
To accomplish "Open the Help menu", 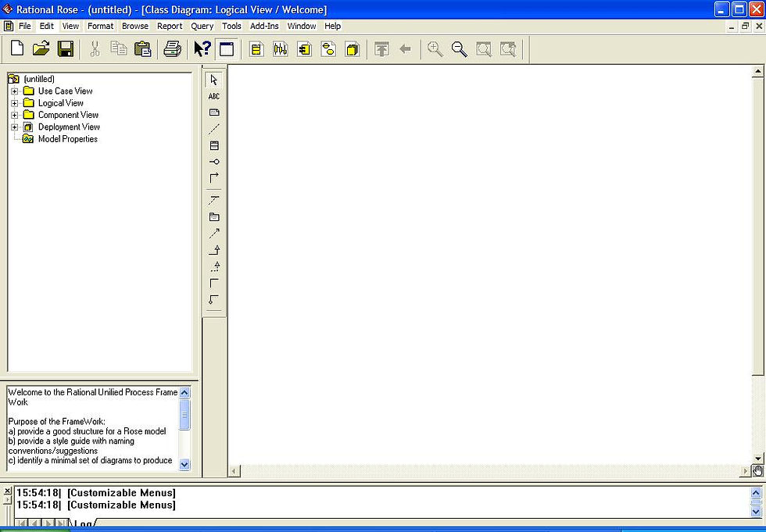I will point(333,27).
